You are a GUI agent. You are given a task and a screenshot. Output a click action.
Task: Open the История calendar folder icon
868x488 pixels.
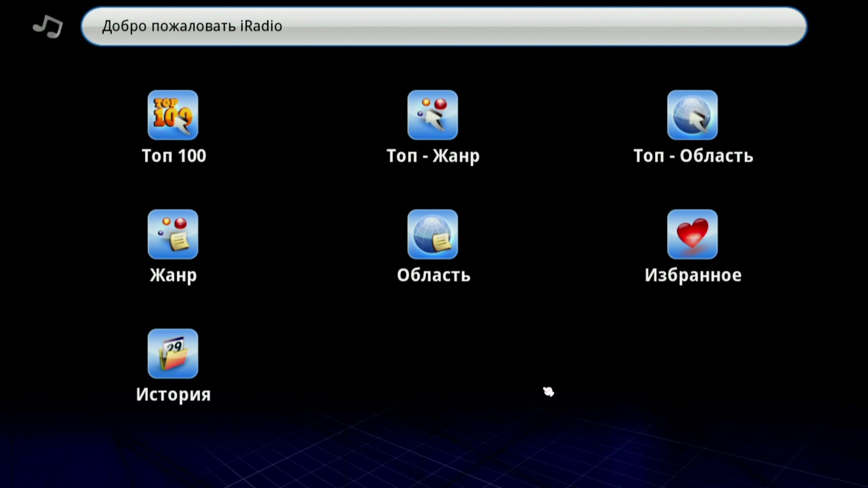pyautogui.click(x=173, y=353)
